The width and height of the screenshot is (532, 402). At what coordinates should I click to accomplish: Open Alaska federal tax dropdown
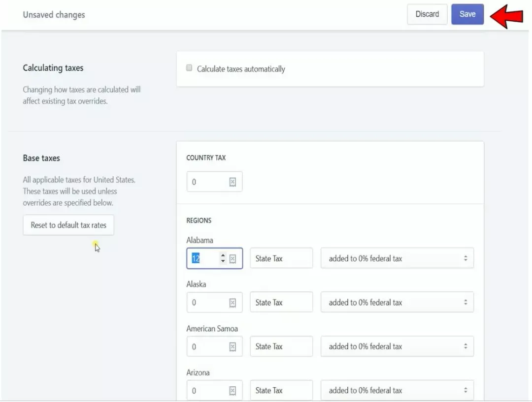397,302
